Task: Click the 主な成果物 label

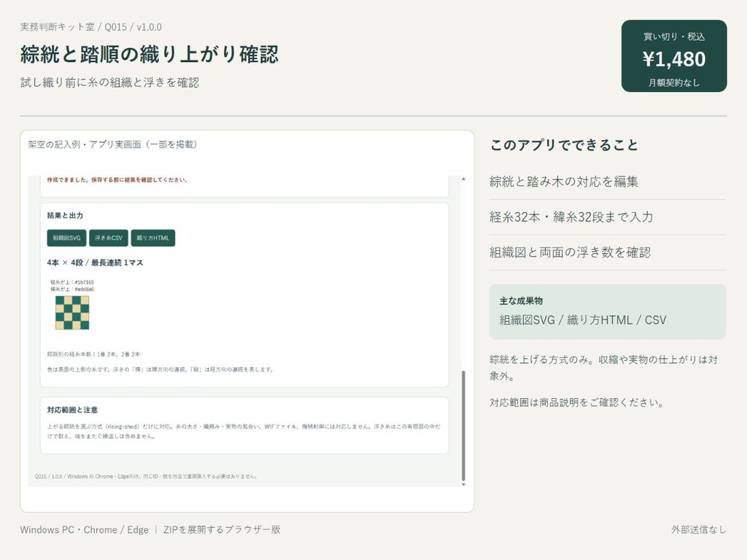Action: 521,301
